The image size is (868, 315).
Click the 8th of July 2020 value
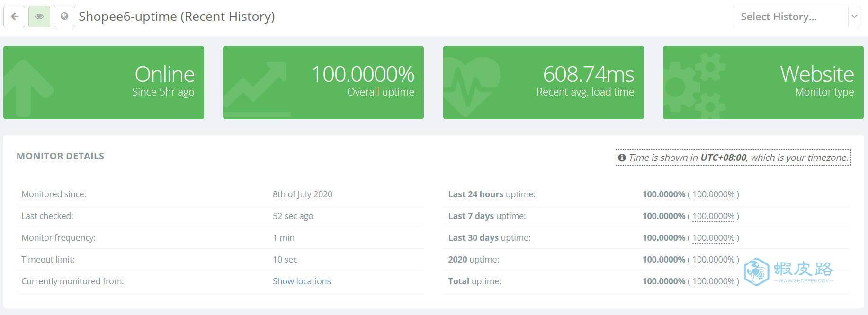303,194
